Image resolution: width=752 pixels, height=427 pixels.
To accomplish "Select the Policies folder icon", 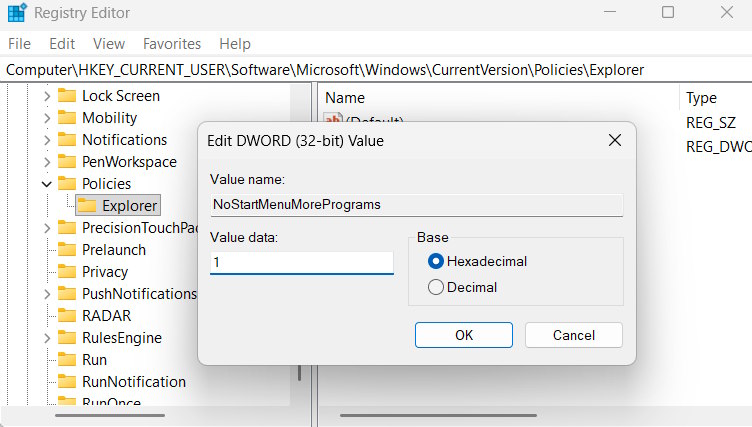I will 67,184.
